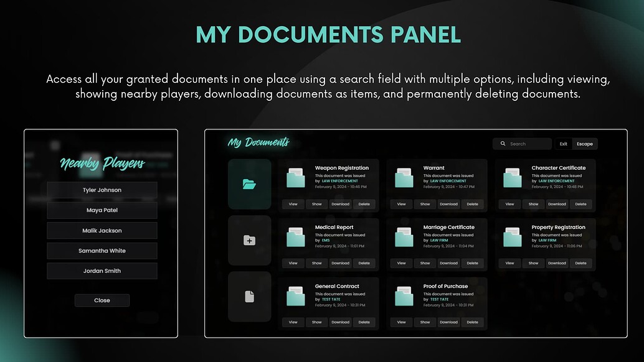Click inside the Search field
Image resolution: width=644 pixels, height=362 pixels.
[525, 144]
